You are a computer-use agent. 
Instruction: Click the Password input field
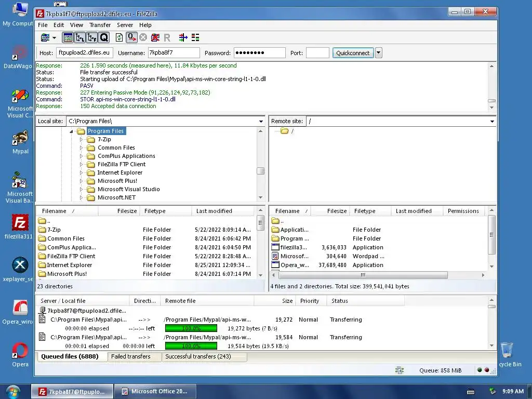coord(260,52)
